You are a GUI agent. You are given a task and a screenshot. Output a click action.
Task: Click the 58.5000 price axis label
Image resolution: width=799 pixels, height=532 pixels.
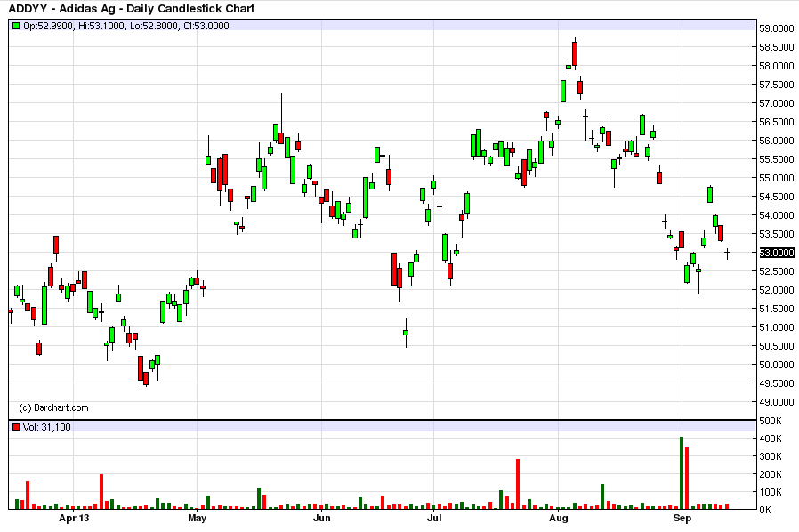(x=777, y=47)
